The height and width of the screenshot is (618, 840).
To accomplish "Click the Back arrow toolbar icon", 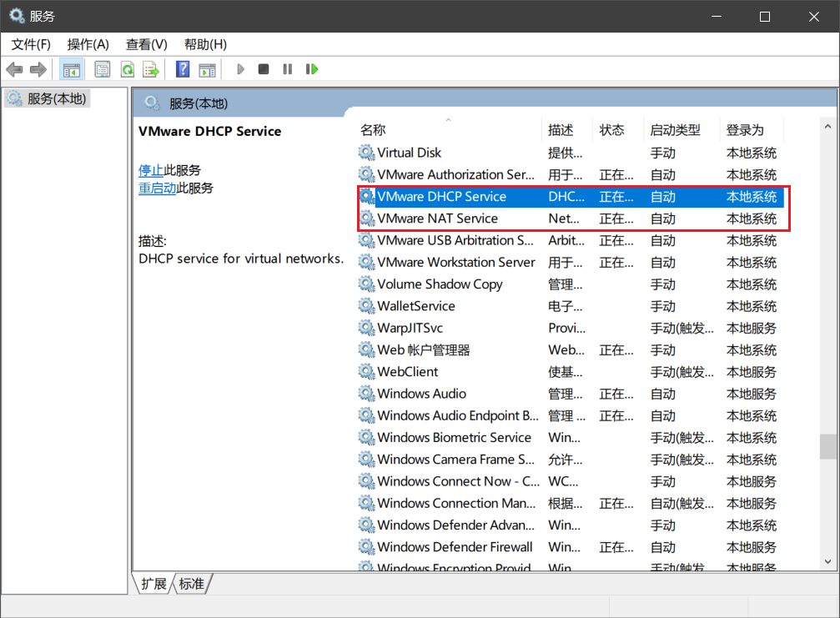I will [x=14, y=69].
